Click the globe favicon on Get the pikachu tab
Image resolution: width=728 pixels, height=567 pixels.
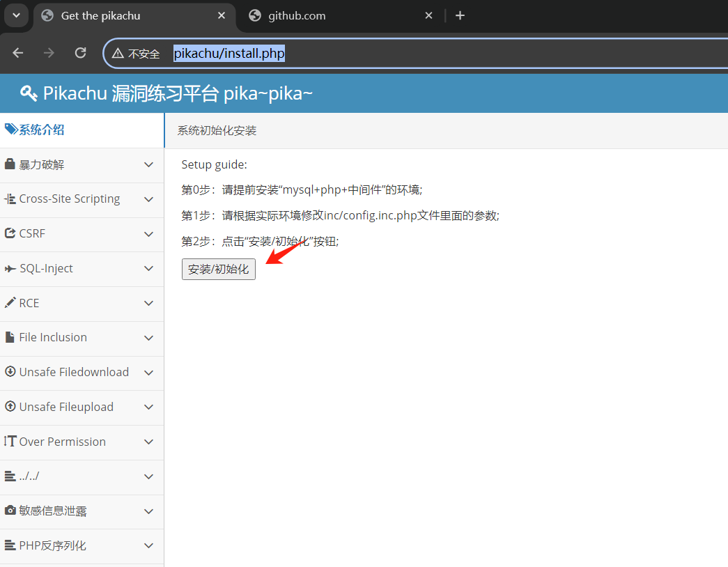click(x=47, y=16)
